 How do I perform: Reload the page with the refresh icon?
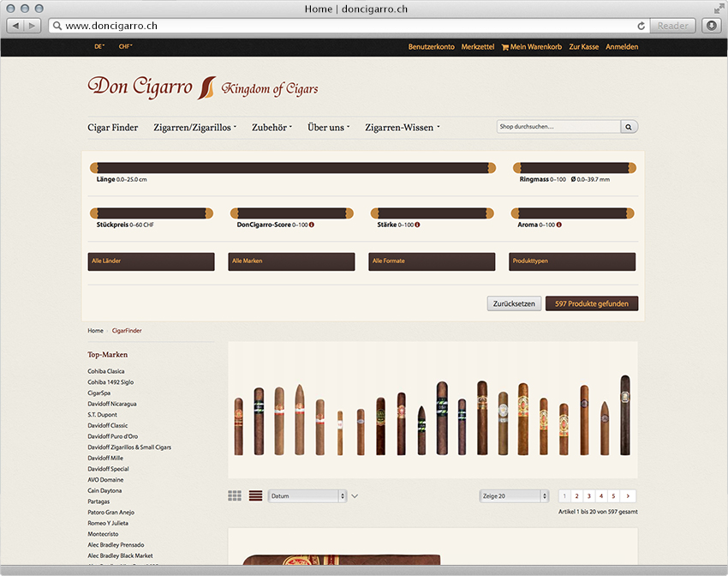[641, 26]
